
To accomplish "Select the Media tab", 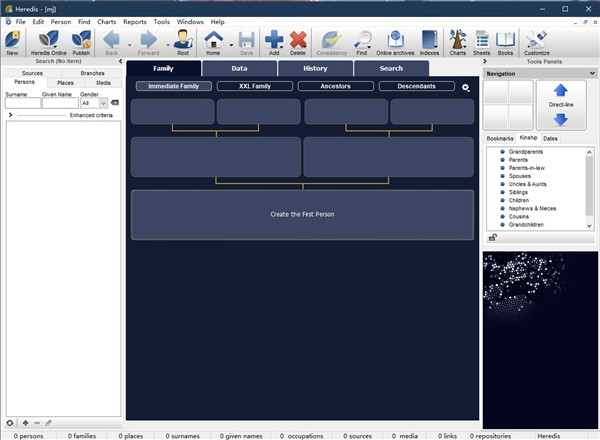I will coord(103,83).
